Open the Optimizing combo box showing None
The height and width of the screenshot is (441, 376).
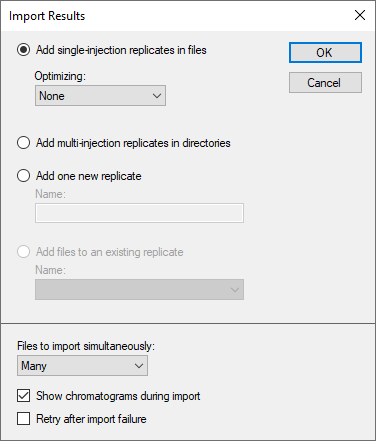click(x=100, y=96)
